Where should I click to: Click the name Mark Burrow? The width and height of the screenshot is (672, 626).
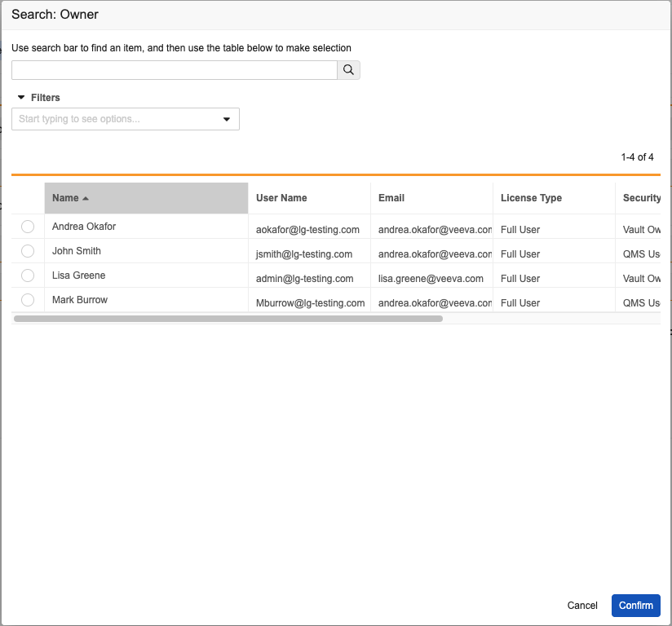80,299
